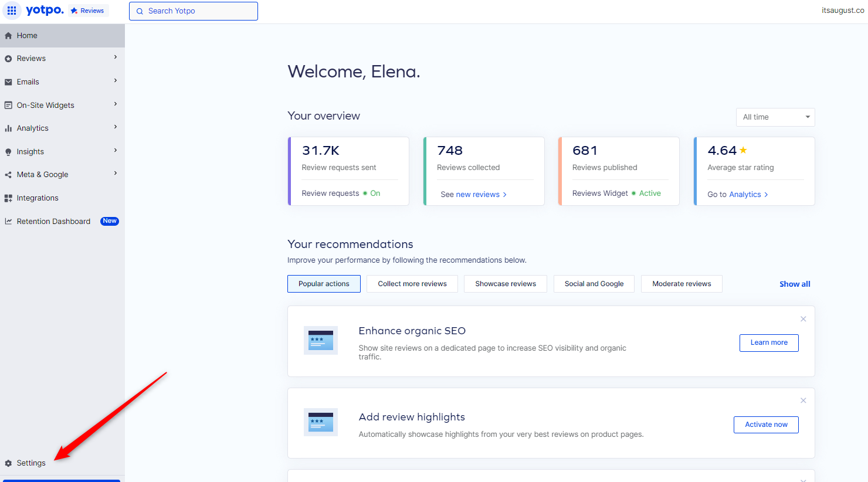This screenshot has width=868, height=482.
Task: Expand the Analytics submenu chevron
Action: pos(116,127)
